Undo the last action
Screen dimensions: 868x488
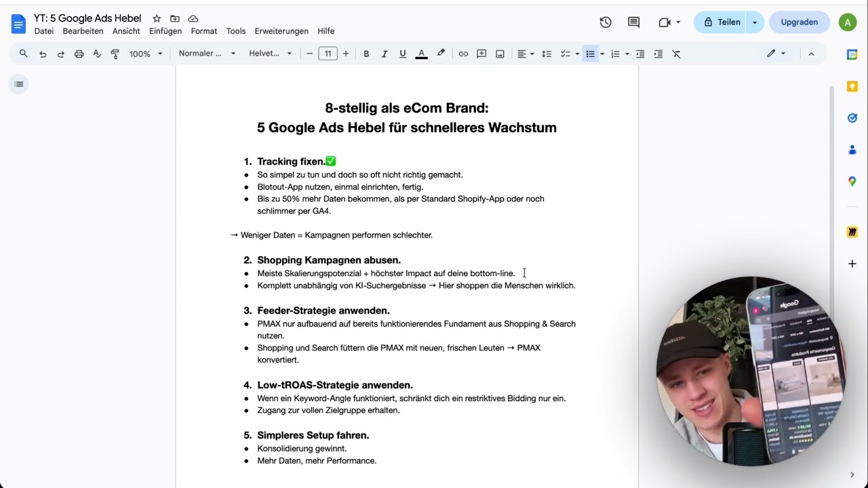click(x=43, y=54)
